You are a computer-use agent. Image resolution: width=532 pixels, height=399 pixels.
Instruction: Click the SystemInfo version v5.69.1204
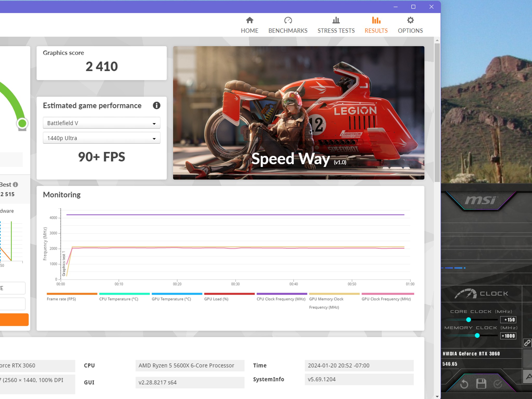[359, 379]
